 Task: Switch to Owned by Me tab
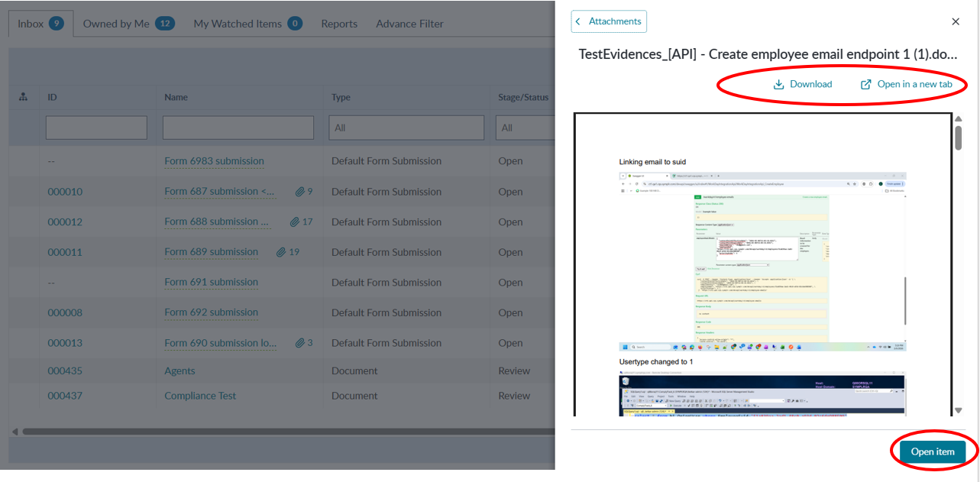click(x=129, y=24)
